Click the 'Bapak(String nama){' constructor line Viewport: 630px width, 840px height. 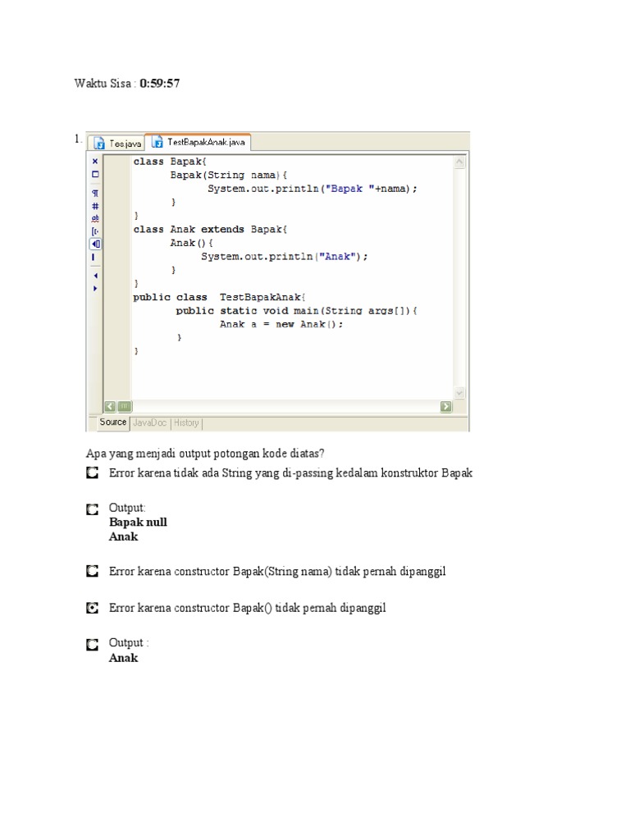pos(229,176)
